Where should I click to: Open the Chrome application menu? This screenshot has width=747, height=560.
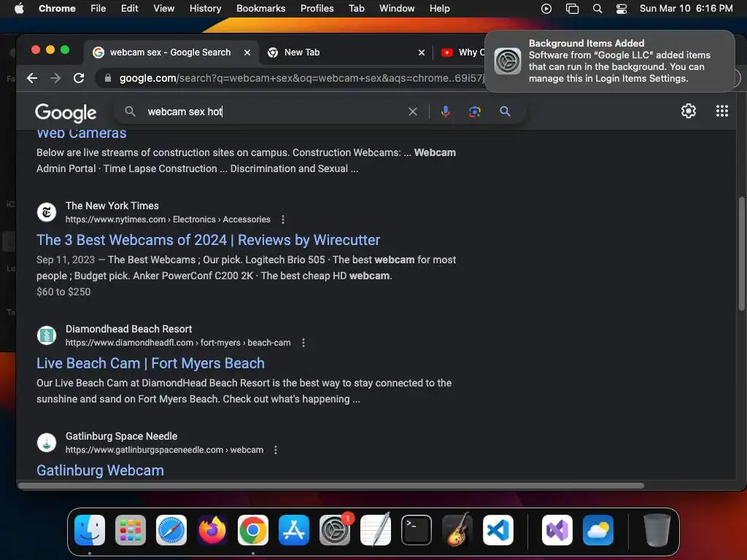click(x=57, y=9)
